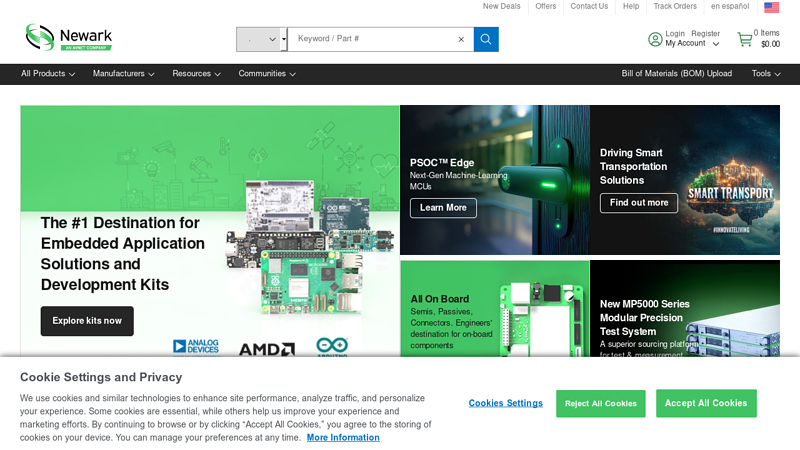The height and width of the screenshot is (450, 800).
Task: Click the magnifier search button
Action: coord(486,40)
